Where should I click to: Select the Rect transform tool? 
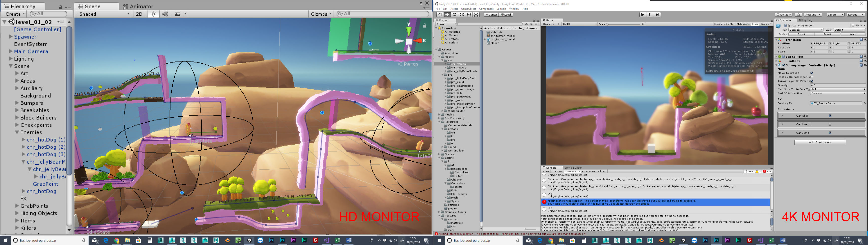point(469,15)
